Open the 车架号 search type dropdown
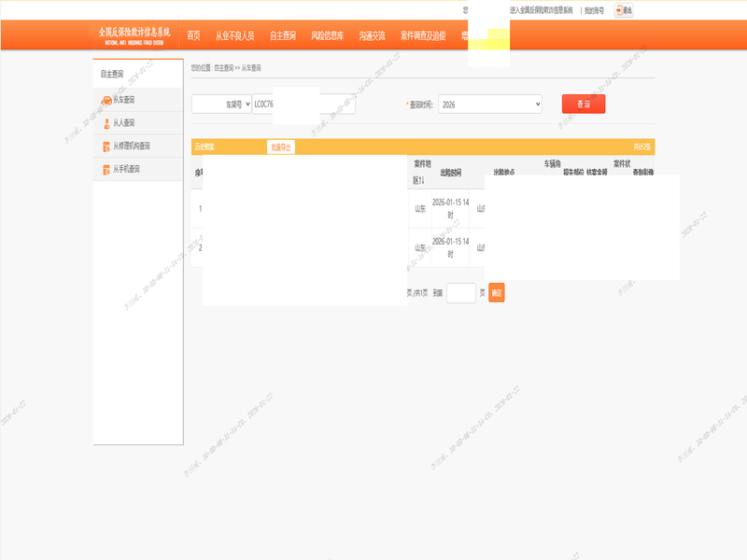The width and height of the screenshot is (747, 560). click(221, 105)
